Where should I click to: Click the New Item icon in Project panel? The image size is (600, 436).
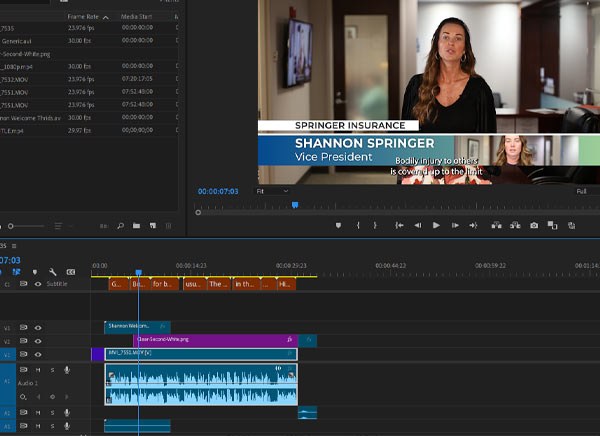(x=153, y=226)
